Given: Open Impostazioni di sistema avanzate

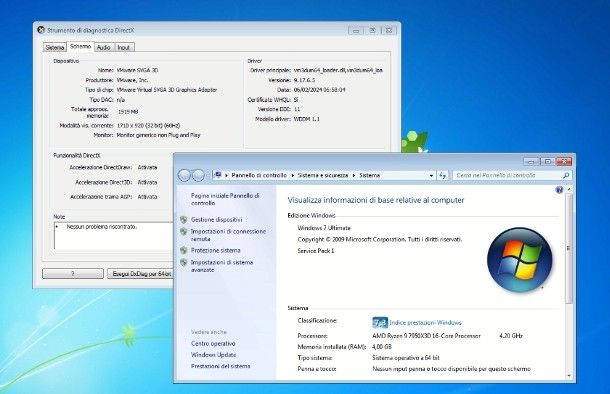Looking at the screenshot, I should point(222,266).
